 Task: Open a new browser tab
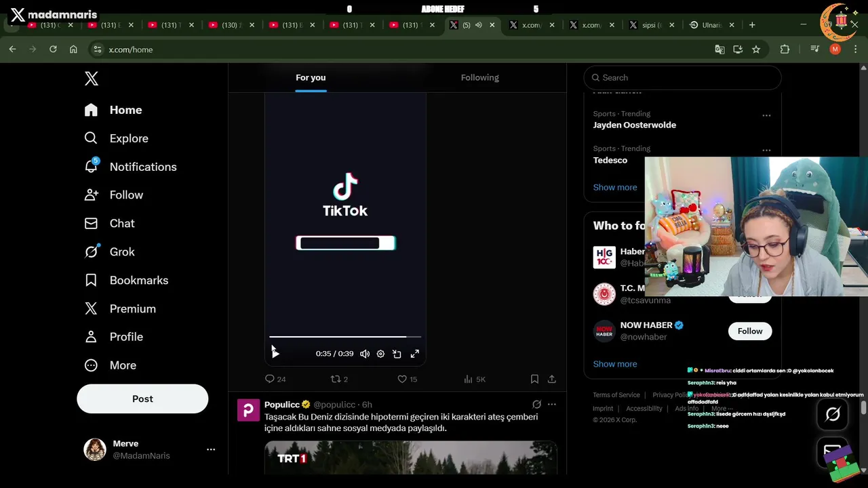pyautogui.click(x=752, y=25)
